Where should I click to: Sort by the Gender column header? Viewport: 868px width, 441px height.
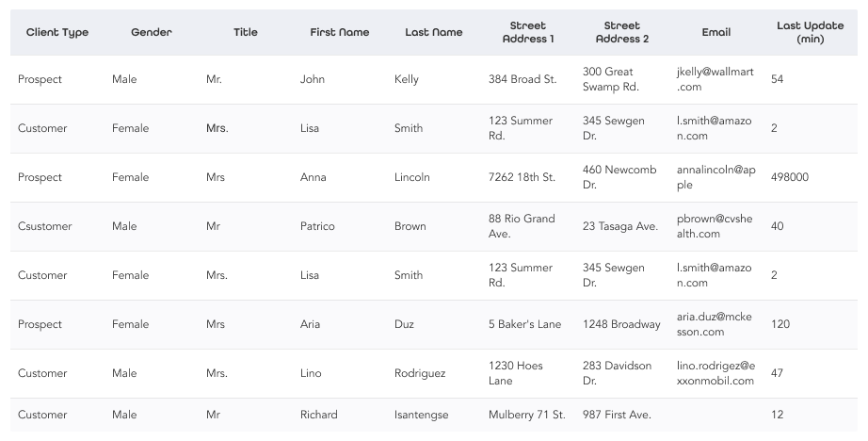coord(152,32)
